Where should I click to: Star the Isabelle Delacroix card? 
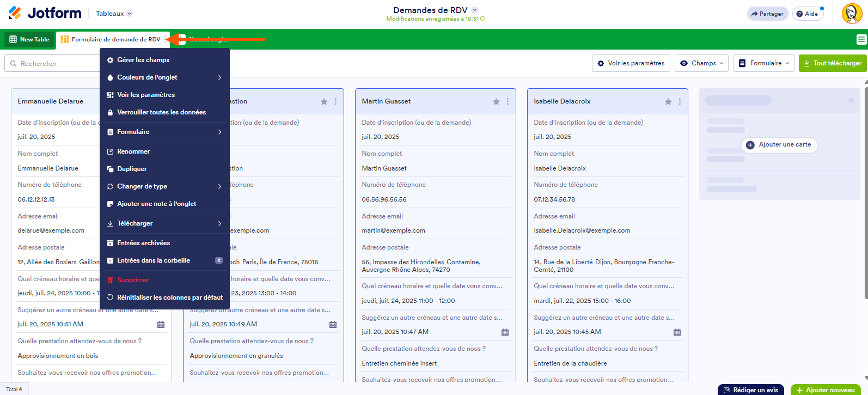tap(668, 102)
